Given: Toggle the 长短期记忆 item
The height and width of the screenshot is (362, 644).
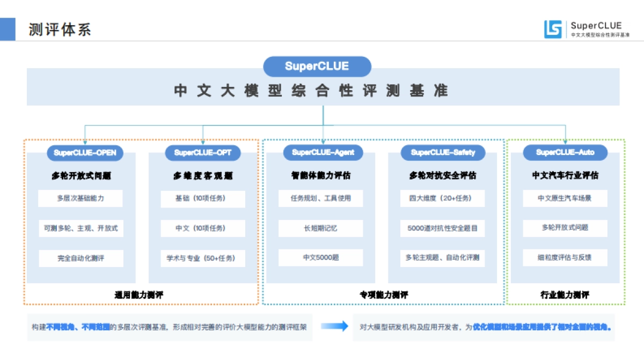Looking at the screenshot, I should (322, 228).
